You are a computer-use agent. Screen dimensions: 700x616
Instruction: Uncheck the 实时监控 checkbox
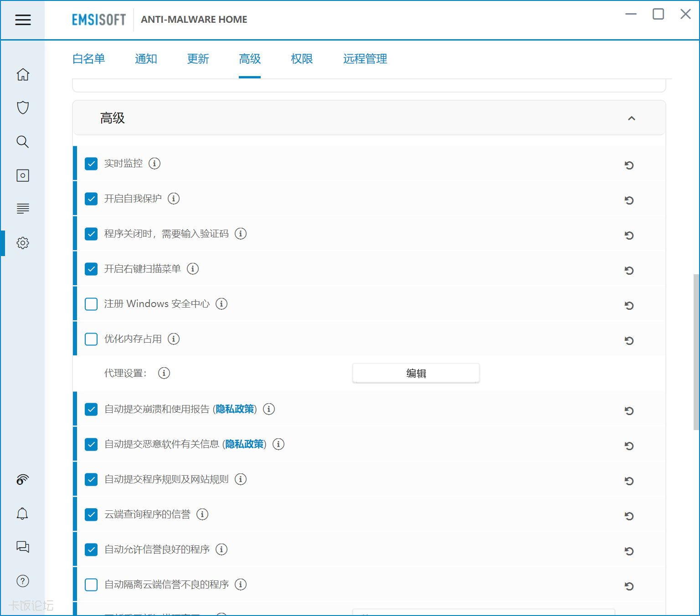[91, 164]
